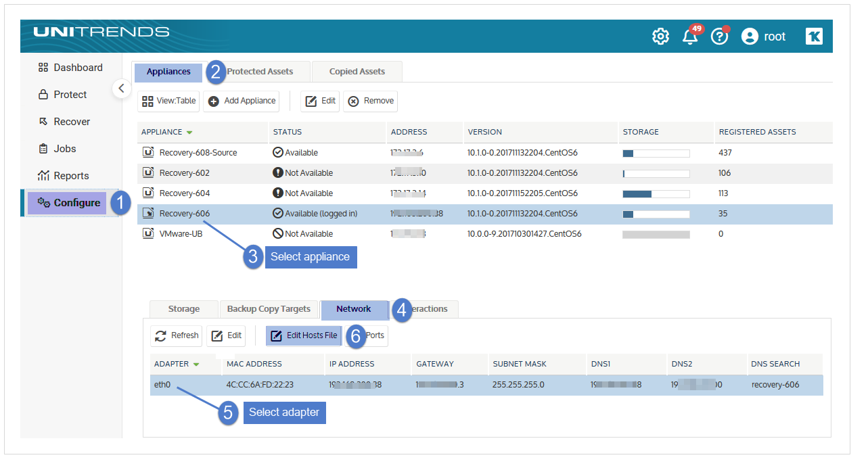Click VMware-UB Not Available status icon
This screenshot has height=468, width=868.
tap(277, 234)
